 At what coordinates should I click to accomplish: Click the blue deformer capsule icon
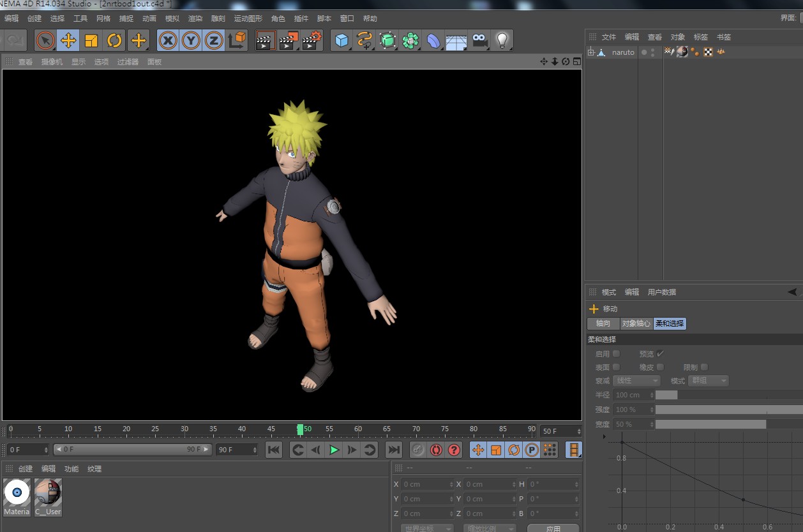[x=434, y=41]
